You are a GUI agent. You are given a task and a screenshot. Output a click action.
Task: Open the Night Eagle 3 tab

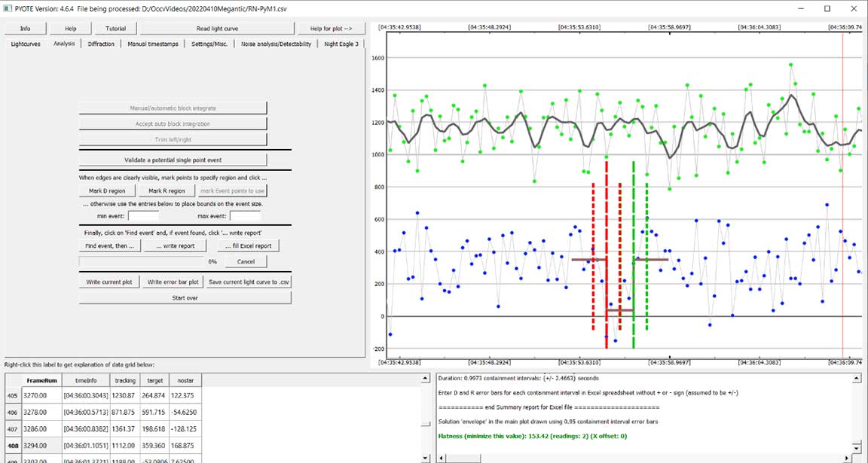pyautogui.click(x=341, y=44)
